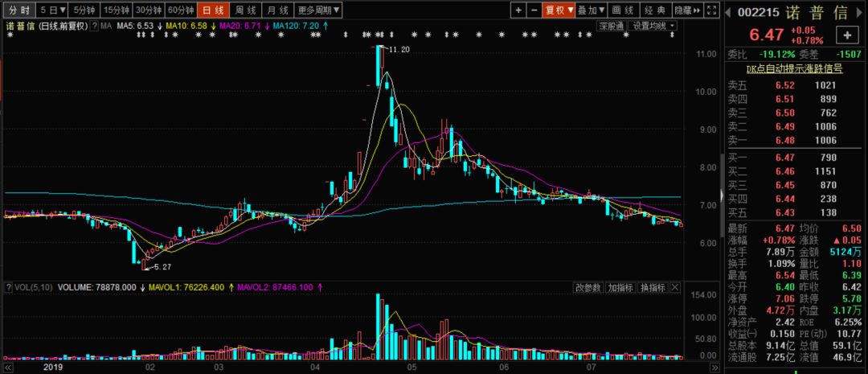This screenshot has width=868, height=374.
Task: Click 卖一 ask row at 6.48
Action: pyautogui.click(x=795, y=140)
